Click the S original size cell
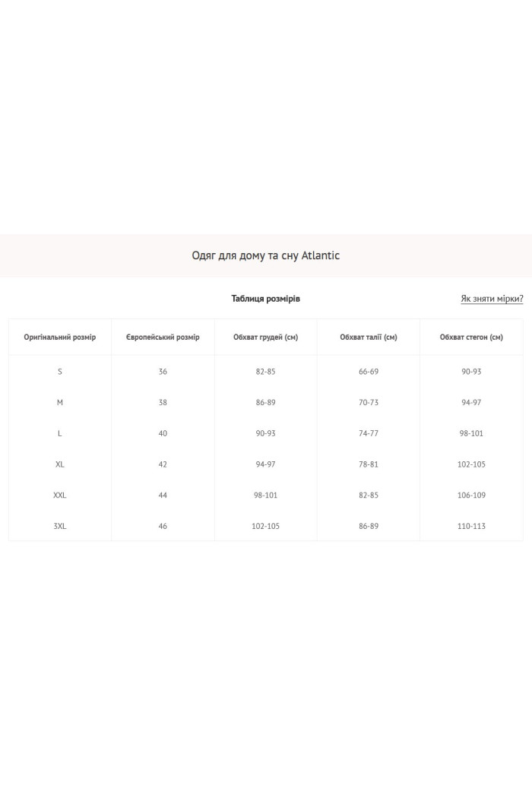 point(60,372)
